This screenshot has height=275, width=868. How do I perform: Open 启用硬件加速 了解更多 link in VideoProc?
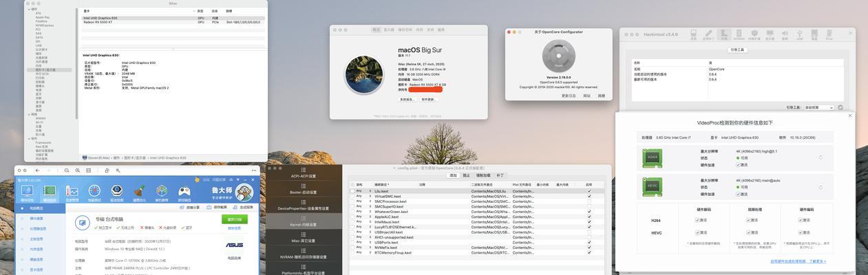coord(798,261)
